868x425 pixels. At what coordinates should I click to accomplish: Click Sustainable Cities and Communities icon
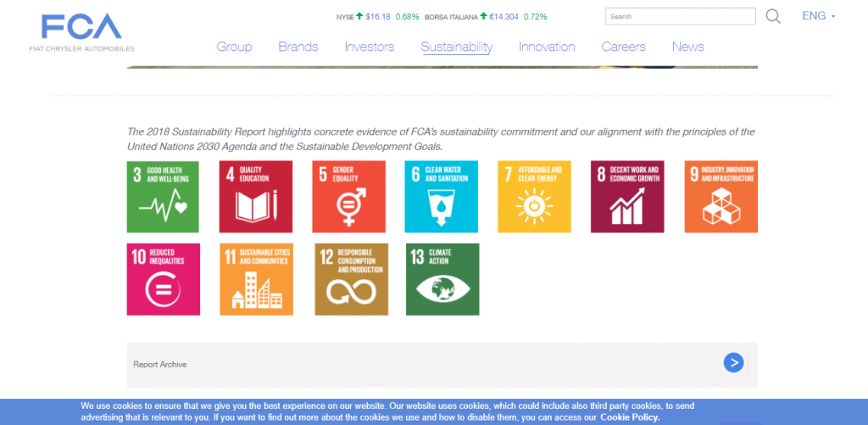255,279
